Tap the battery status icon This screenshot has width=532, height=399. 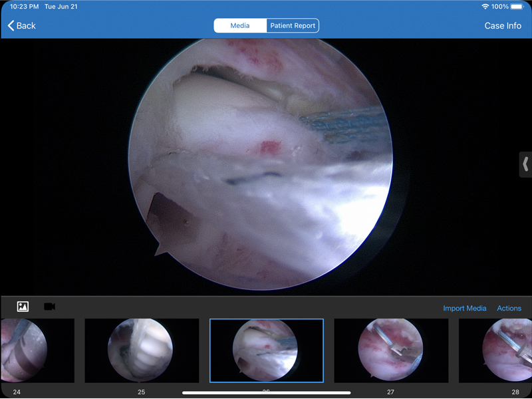pos(517,7)
